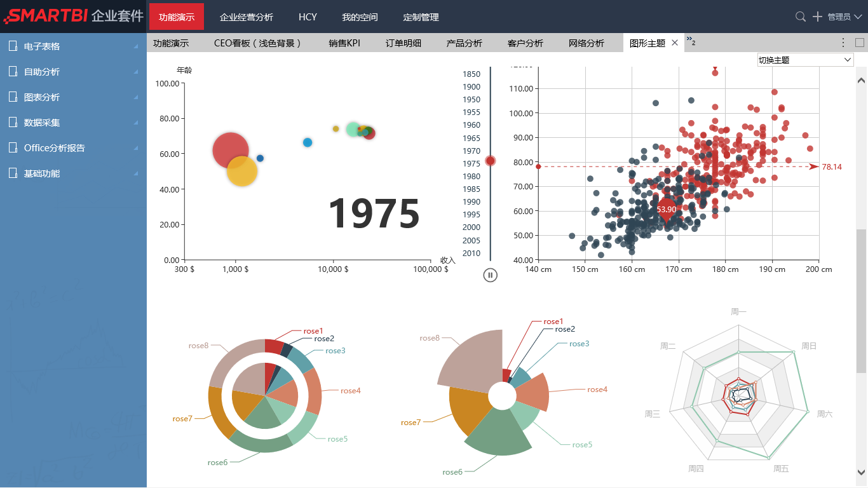
Task: Switch to the 网络分析 tab
Action: 587,43
